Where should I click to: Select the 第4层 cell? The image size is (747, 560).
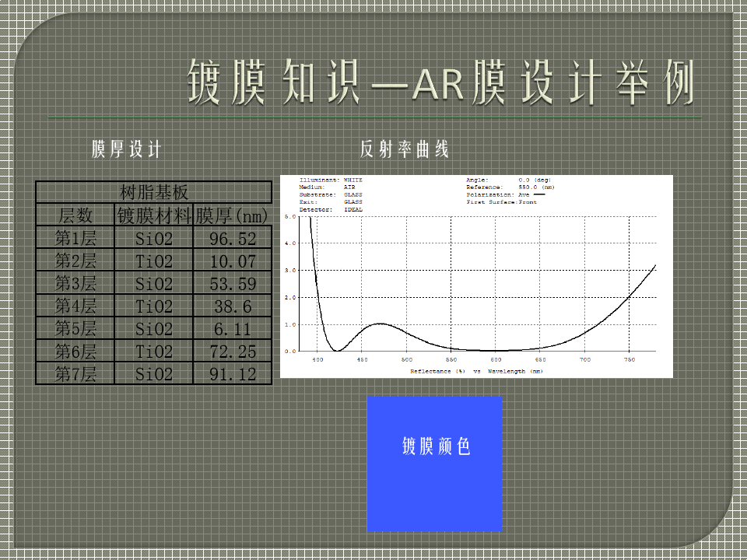[75, 305]
